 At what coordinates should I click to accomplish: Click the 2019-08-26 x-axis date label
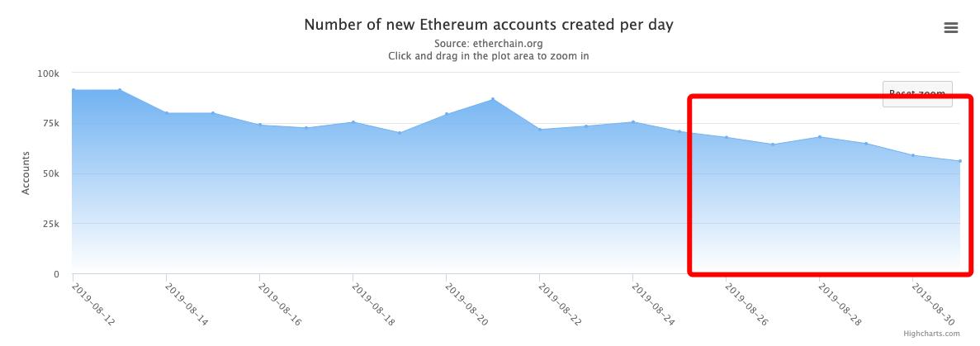746,305
